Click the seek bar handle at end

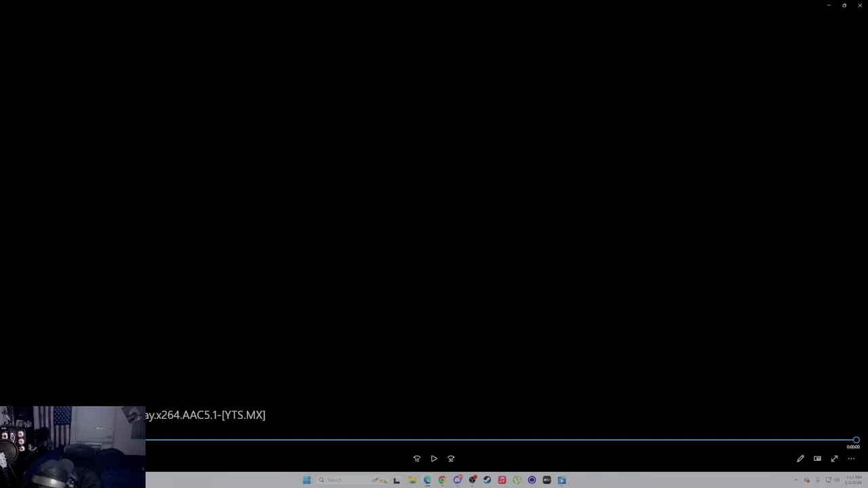(x=856, y=440)
